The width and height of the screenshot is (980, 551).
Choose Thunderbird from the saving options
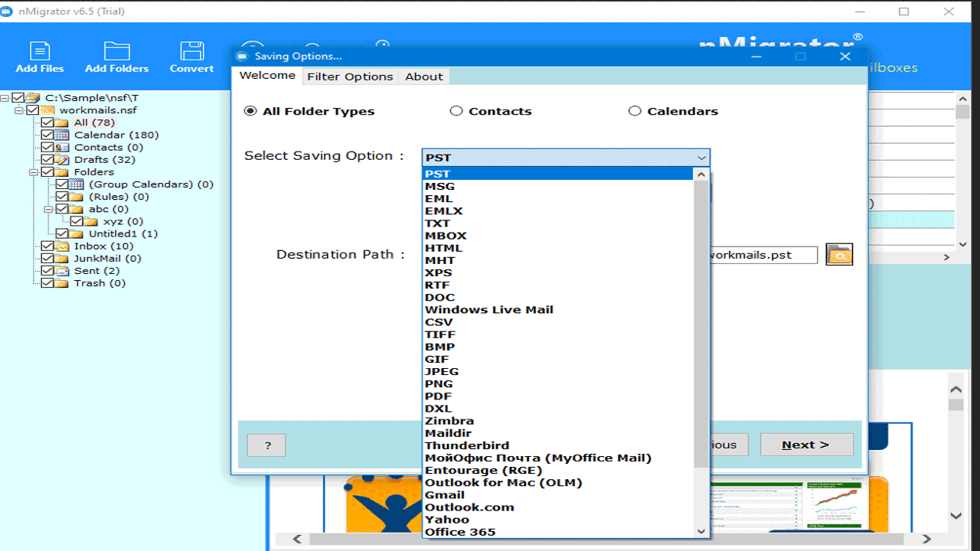[558, 445]
